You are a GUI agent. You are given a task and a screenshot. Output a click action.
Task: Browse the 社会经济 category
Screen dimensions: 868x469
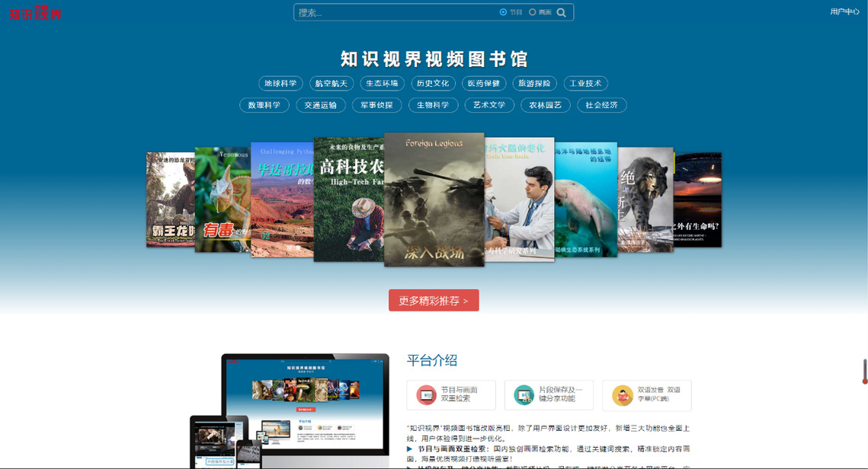tap(602, 105)
